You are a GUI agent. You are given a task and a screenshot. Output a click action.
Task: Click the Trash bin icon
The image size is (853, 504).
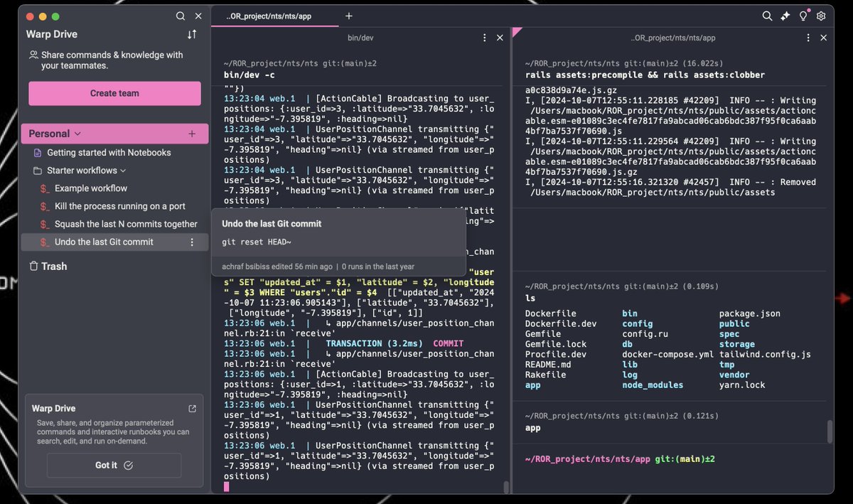click(x=33, y=266)
